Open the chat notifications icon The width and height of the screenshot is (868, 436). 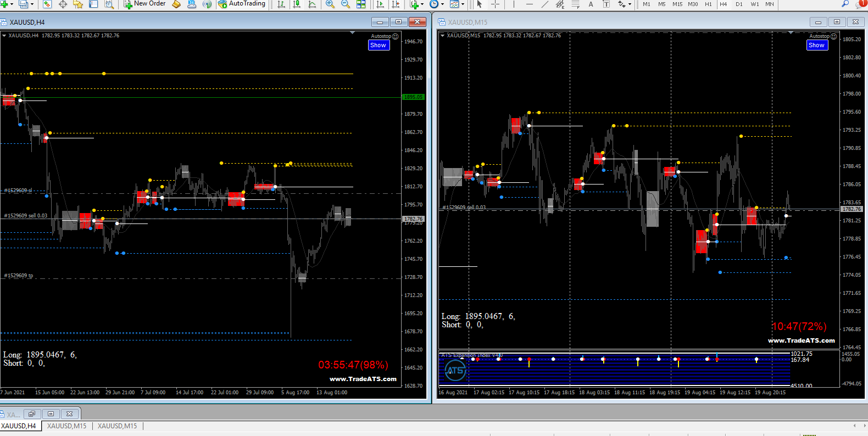click(x=862, y=4)
